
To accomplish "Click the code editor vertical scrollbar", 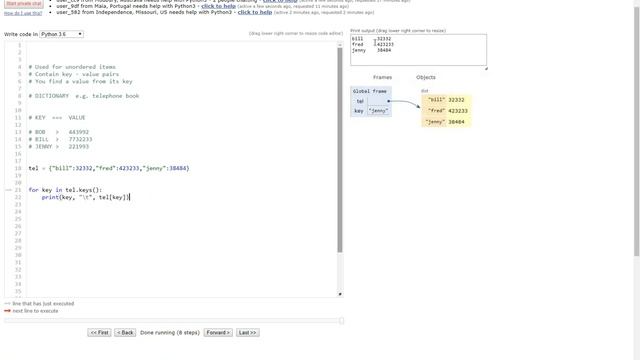I will point(340,150).
